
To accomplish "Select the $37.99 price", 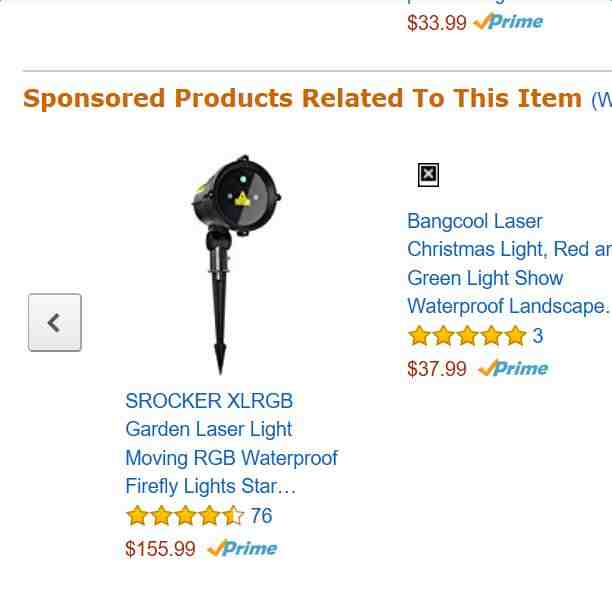I will pyautogui.click(x=437, y=369).
